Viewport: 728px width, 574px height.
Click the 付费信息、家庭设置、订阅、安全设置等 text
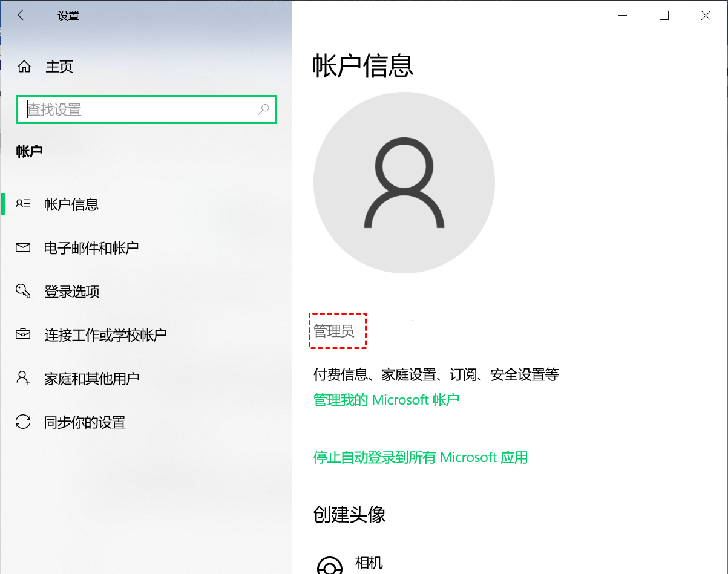coord(436,374)
